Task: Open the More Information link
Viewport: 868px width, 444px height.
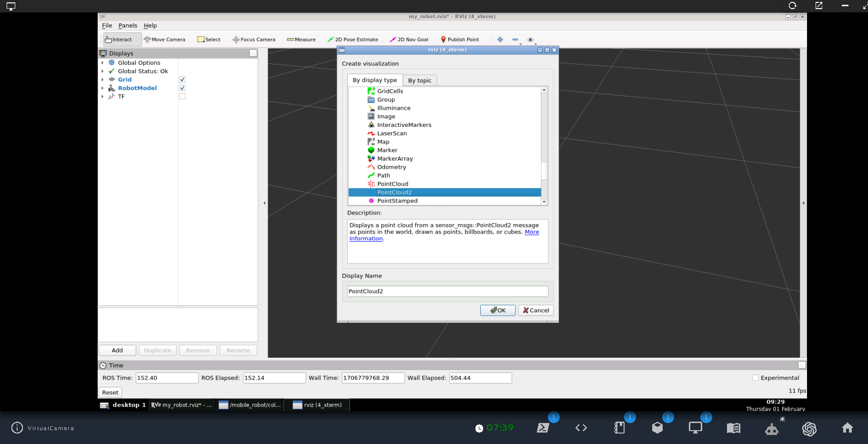Action: tap(532, 232)
